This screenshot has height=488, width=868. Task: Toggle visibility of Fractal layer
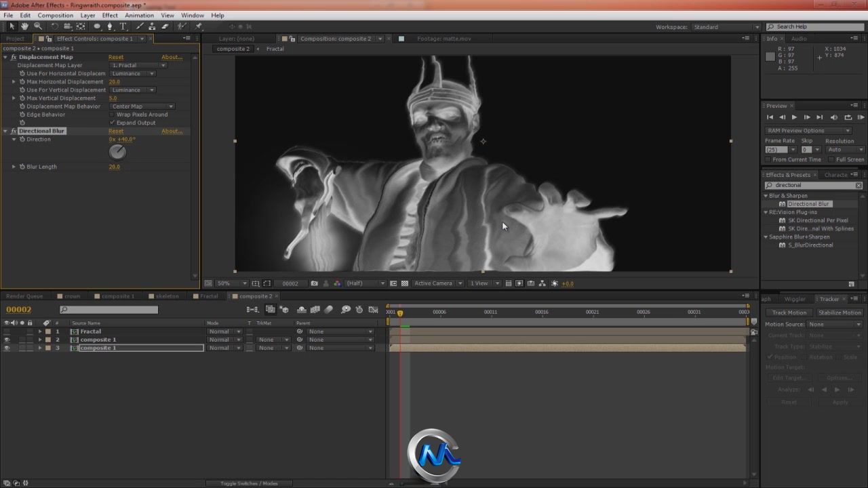7,331
